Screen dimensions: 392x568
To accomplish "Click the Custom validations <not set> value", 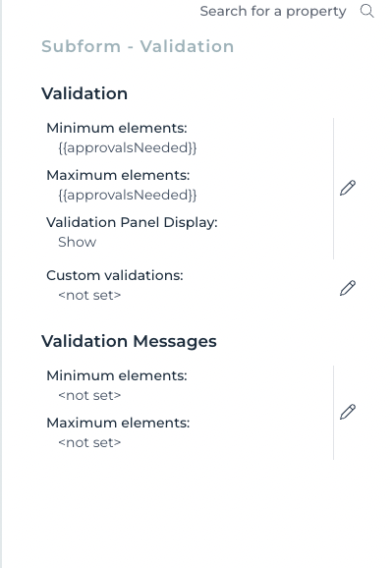I will tap(89, 295).
